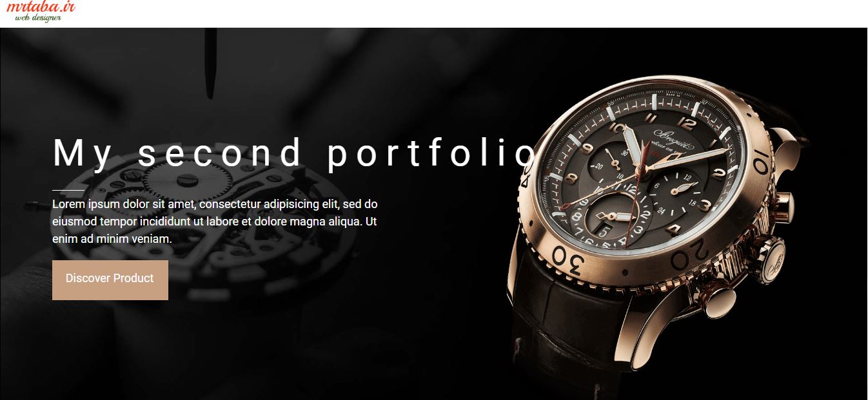Image resolution: width=868 pixels, height=400 pixels.
Task: Click the dark tool tip at top
Action: 210,63
